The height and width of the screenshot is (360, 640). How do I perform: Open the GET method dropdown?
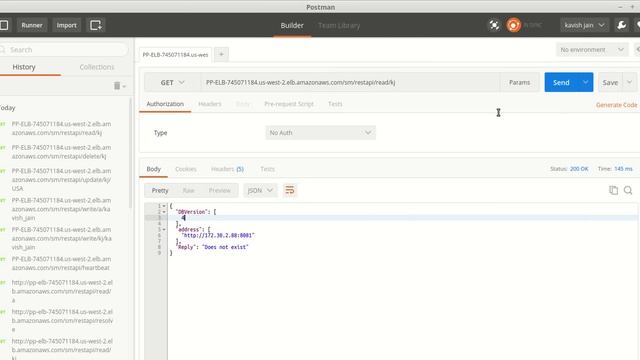[x=172, y=82]
